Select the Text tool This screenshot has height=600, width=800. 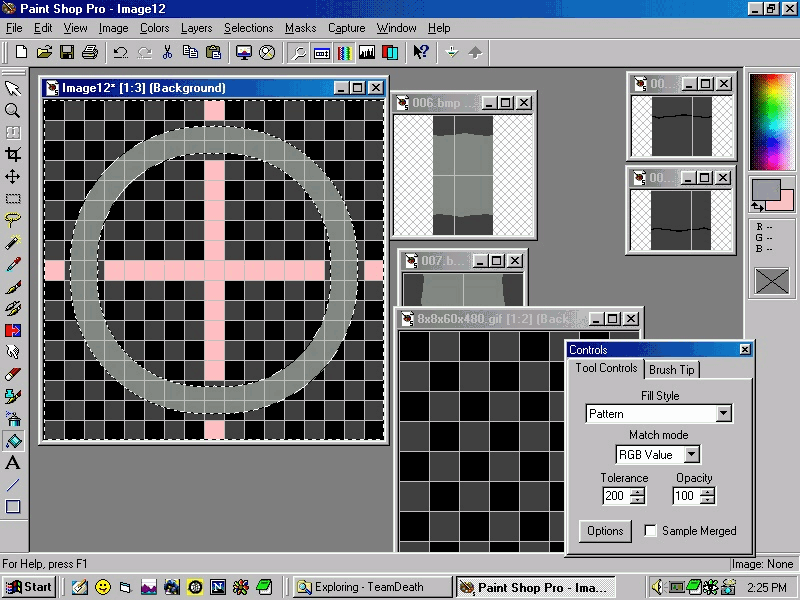tap(13, 463)
